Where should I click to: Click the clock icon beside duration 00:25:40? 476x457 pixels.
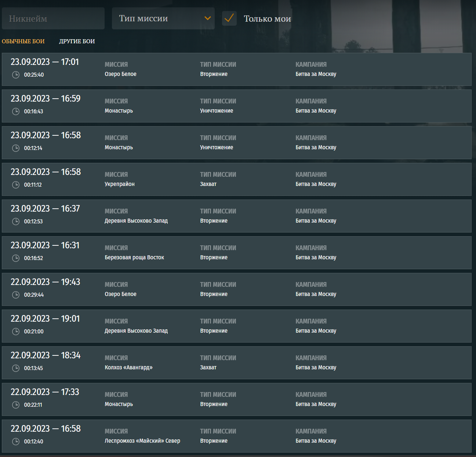point(16,75)
